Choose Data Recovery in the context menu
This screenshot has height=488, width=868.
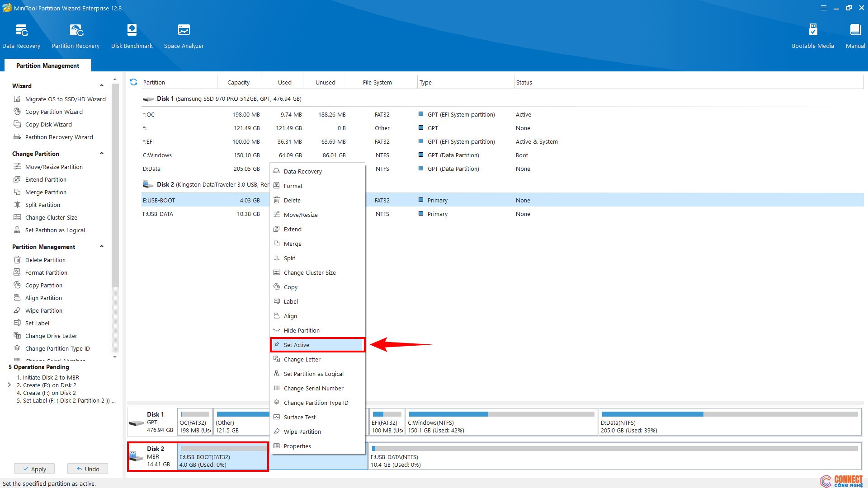point(318,171)
